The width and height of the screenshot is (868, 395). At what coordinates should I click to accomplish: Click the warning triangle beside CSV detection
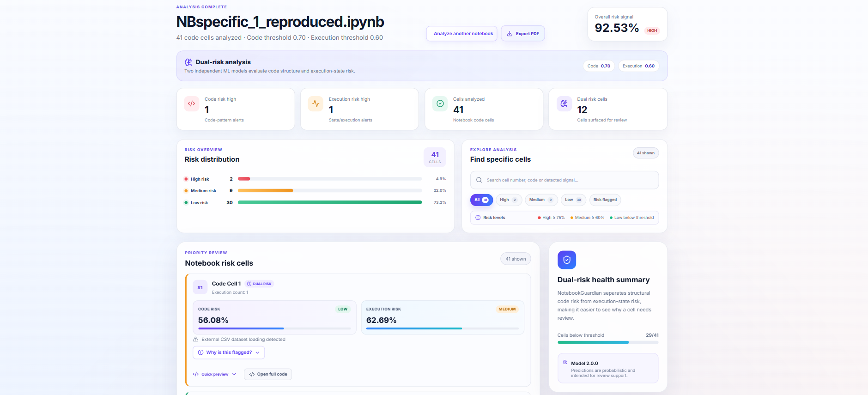pyautogui.click(x=195, y=339)
